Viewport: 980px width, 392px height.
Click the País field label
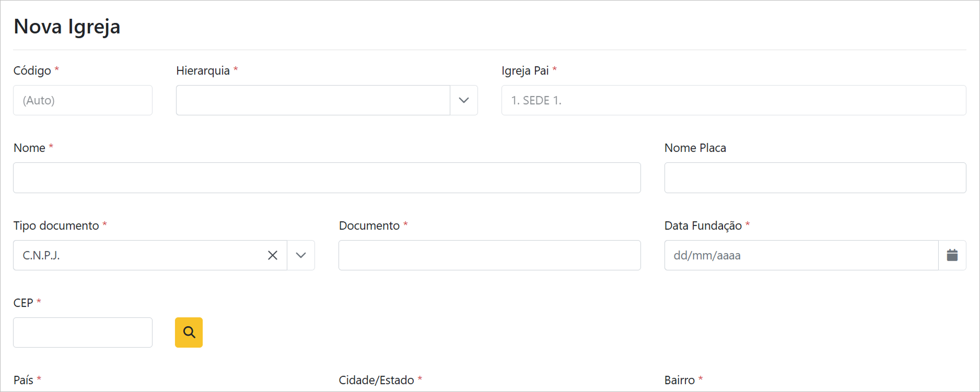click(24, 380)
